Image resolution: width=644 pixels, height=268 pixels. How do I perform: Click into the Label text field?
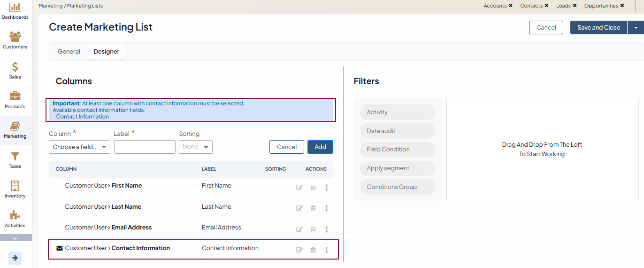point(145,147)
